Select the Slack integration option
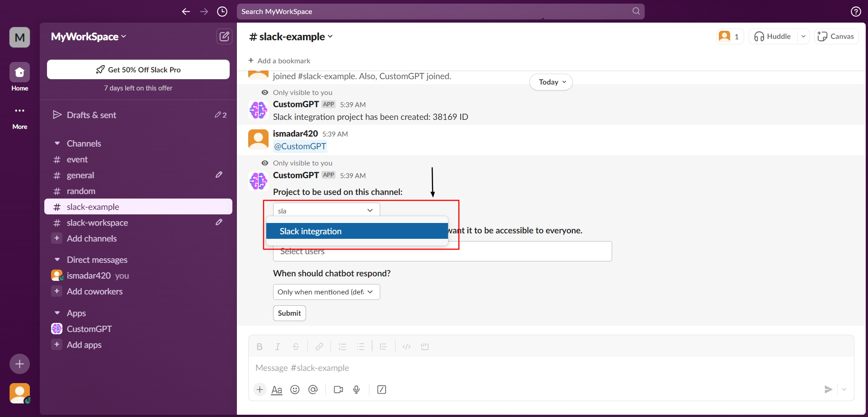The image size is (868, 417). [x=357, y=231]
